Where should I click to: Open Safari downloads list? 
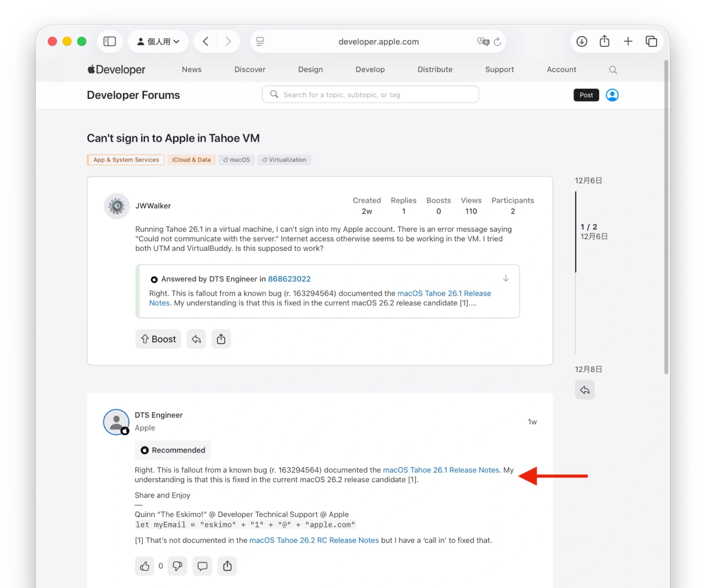(581, 41)
